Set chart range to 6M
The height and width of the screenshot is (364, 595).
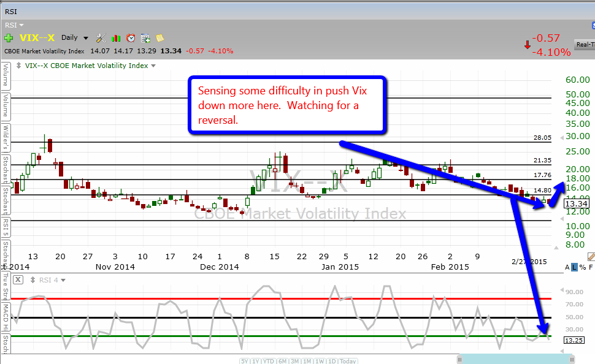pos(282,361)
